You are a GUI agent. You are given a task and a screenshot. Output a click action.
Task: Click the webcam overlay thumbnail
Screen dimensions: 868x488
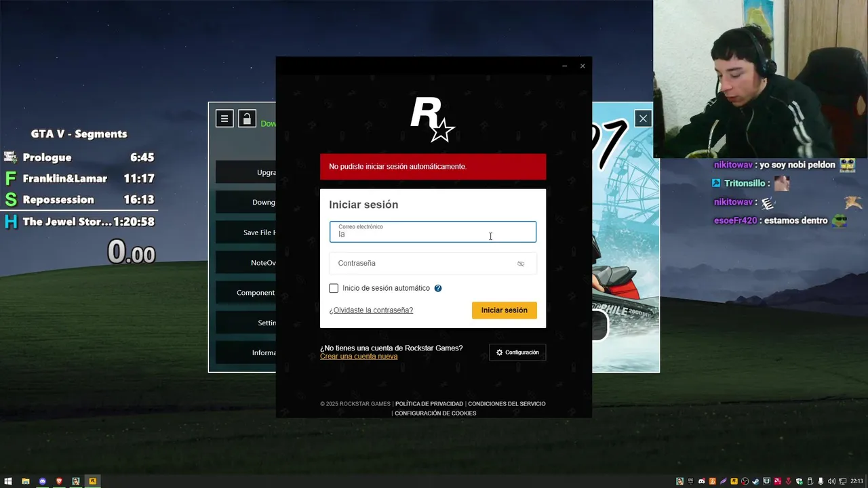coord(760,79)
